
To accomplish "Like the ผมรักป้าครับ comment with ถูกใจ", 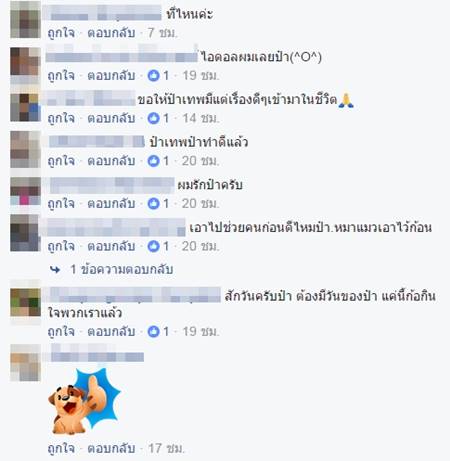I will pos(61,204).
